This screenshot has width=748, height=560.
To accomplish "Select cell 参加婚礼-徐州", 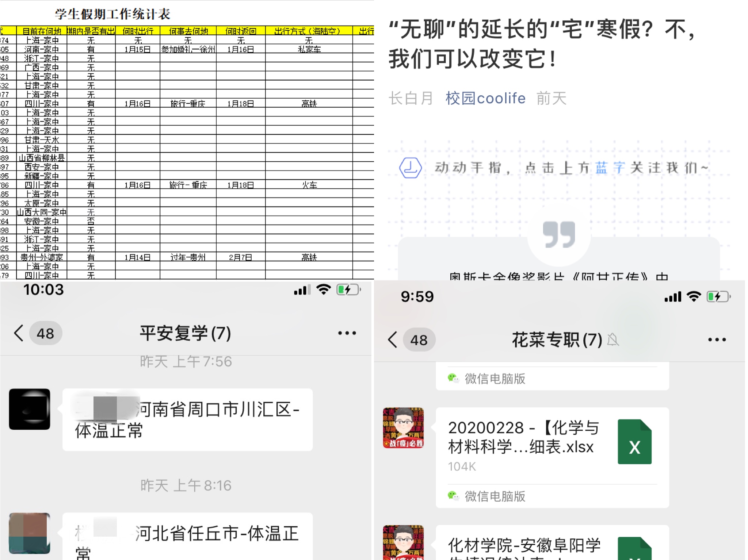I will click(x=188, y=49).
